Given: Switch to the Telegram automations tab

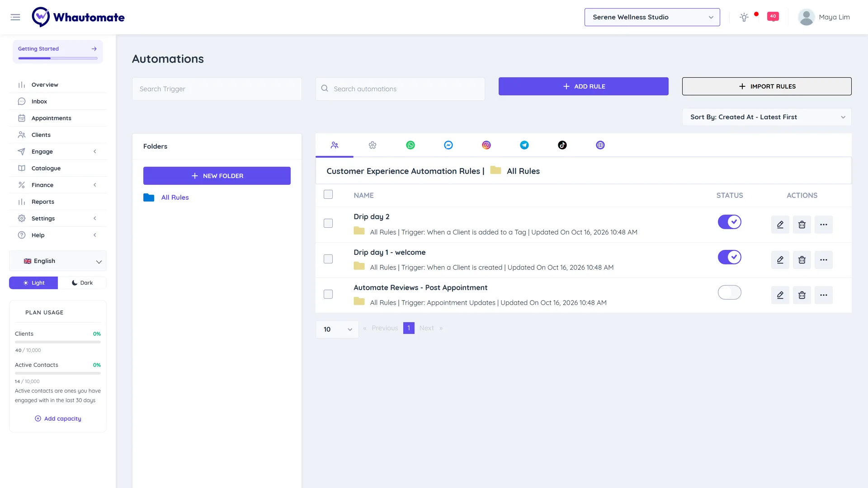Looking at the screenshot, I should coord(524,145).
